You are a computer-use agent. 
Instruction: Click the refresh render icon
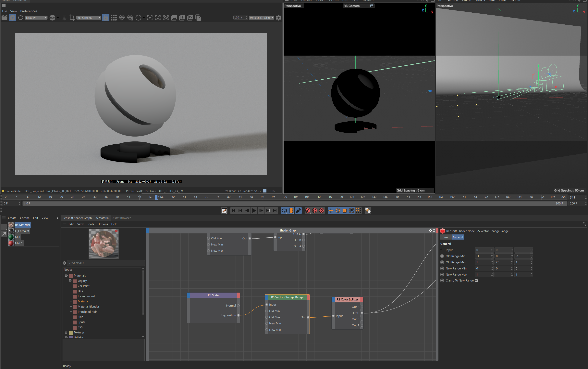(21, 18)
